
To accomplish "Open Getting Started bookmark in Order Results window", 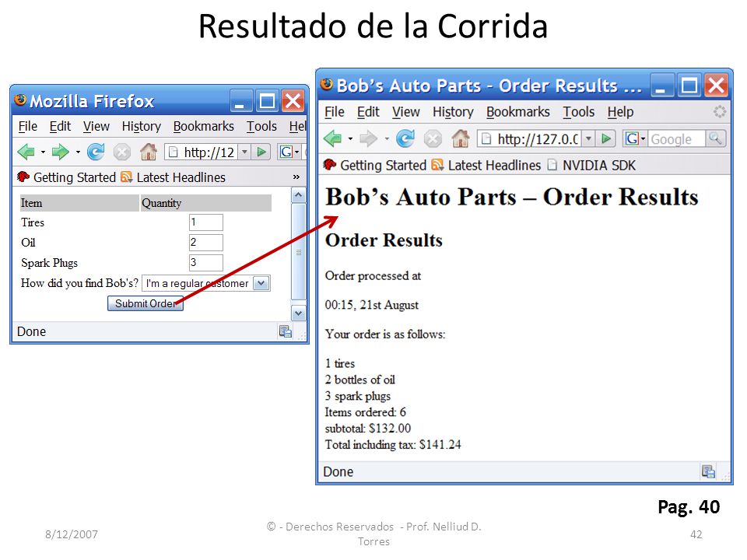I will click(374, 165).
